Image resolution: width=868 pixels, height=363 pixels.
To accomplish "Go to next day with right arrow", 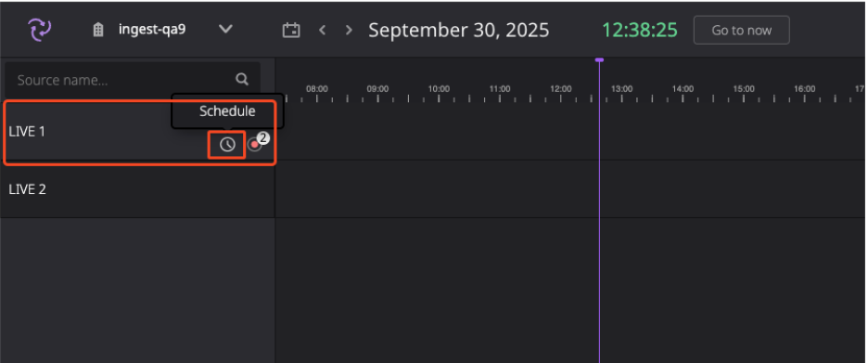I will coord(348,30).
